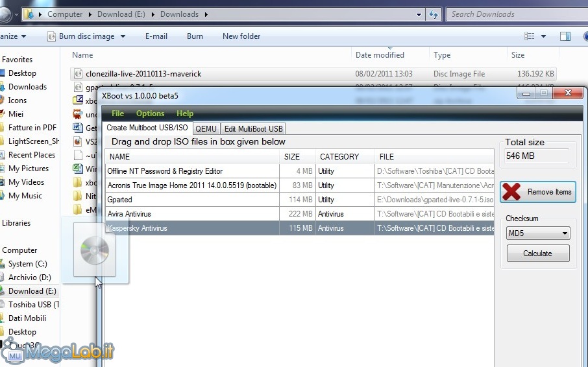Click the red X icon on Remove Items
This screenshot has height=367, width=588.
click(511, 192)
